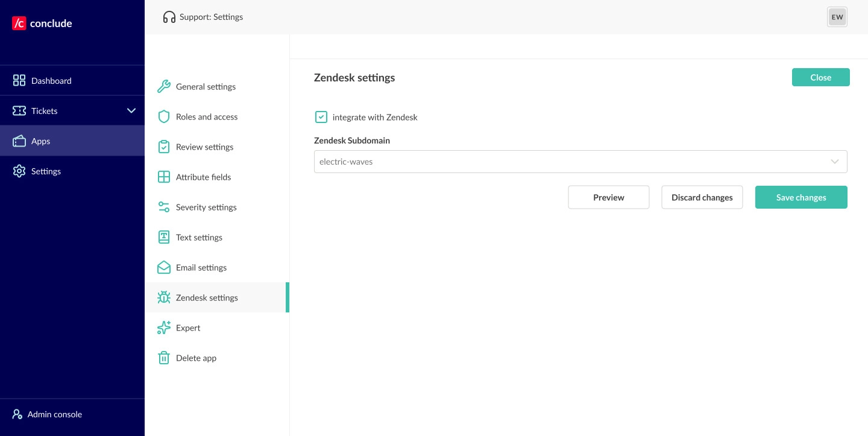868x436 pixels.
Task: Open the Zendesk Subdomain dropdown arrow
Action: click(x=835, y=162)
